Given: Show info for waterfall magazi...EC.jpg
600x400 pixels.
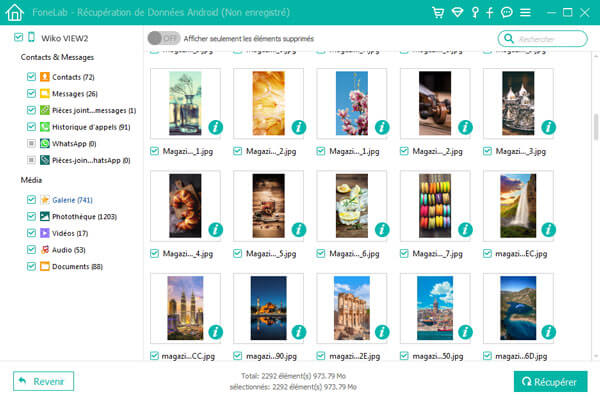Looking at the screenshot, I should click(548, 230).
